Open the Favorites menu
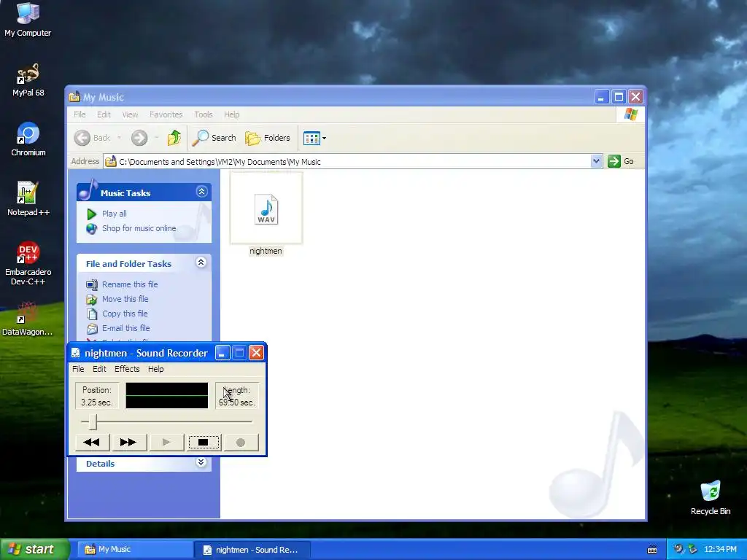Screen dimensions: 747x560 tap(166, 114)
